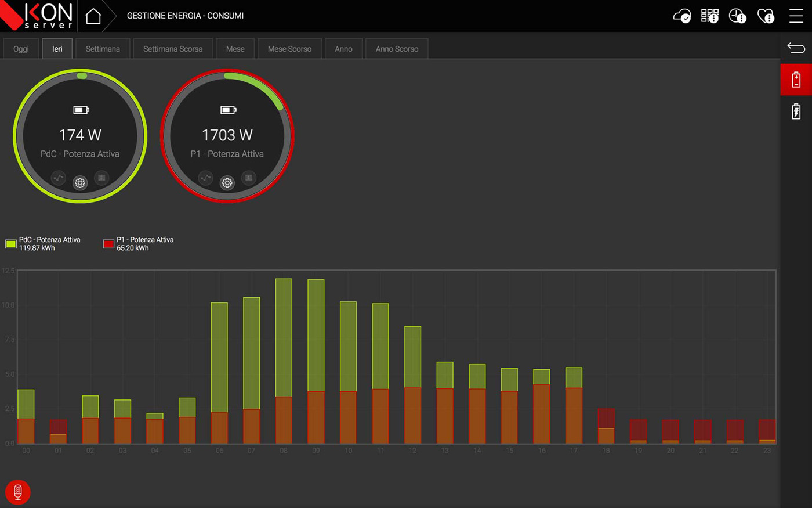Go to home via the house icon
The width and height of the screenshot is (812, 508).
coord(93,16)
